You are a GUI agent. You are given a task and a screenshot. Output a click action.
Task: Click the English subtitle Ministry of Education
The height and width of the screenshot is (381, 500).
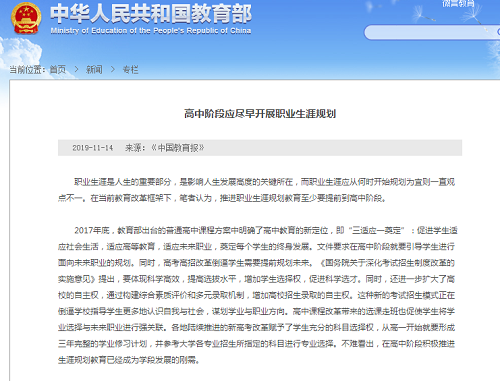click(151, 31)
